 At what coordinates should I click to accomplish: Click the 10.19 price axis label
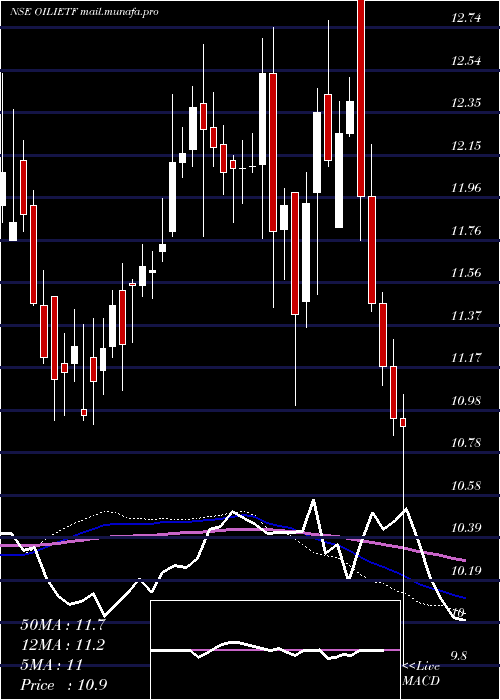(465, 571)
